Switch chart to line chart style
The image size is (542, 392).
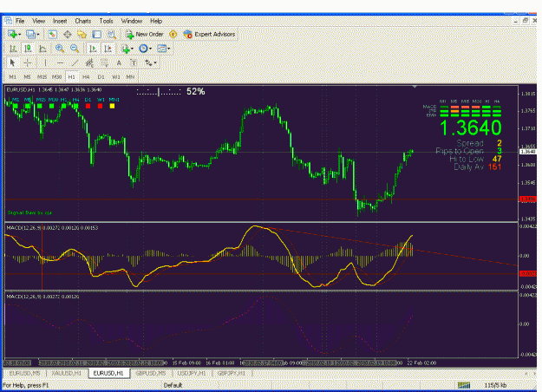(42, 49)
